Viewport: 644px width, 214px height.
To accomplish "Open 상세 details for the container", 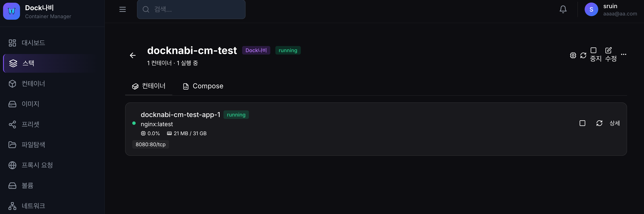I will [x=614, y=123].
